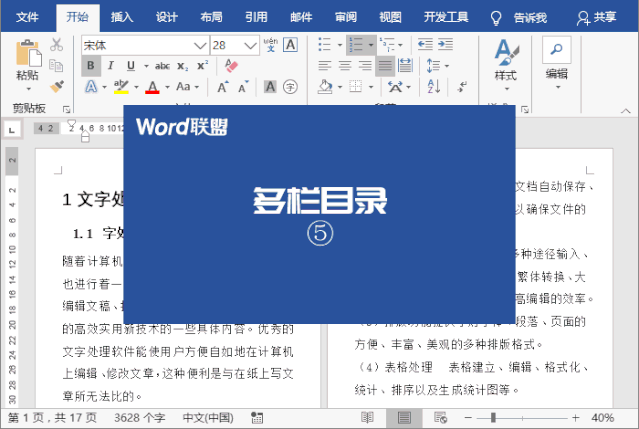Open the Editing menu

pyautogui.click(x=557, y=63)
